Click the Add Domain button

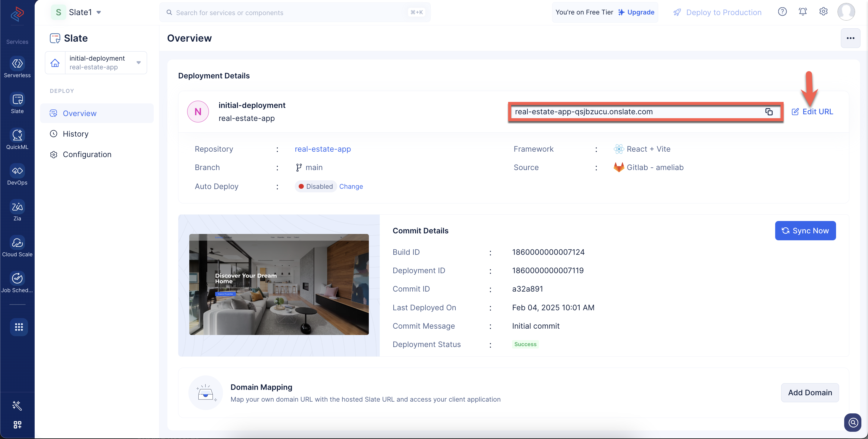pos(810,393)
